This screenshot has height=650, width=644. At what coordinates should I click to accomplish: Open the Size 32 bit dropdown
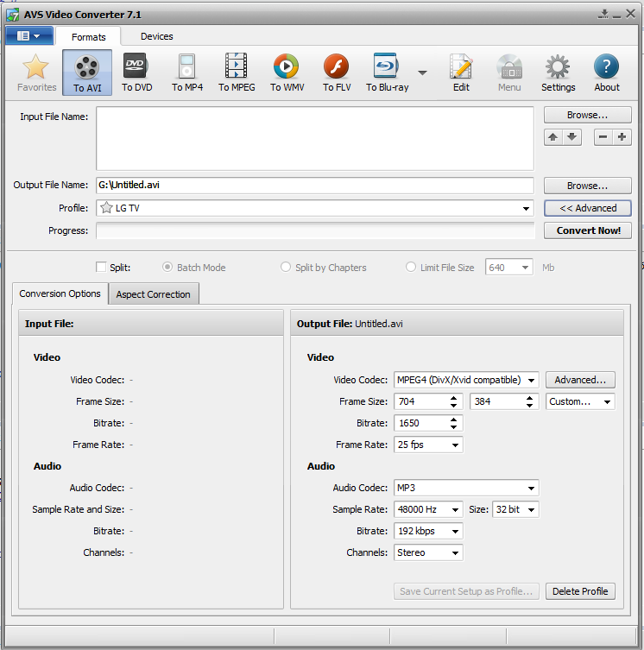[x=531, y=509]
